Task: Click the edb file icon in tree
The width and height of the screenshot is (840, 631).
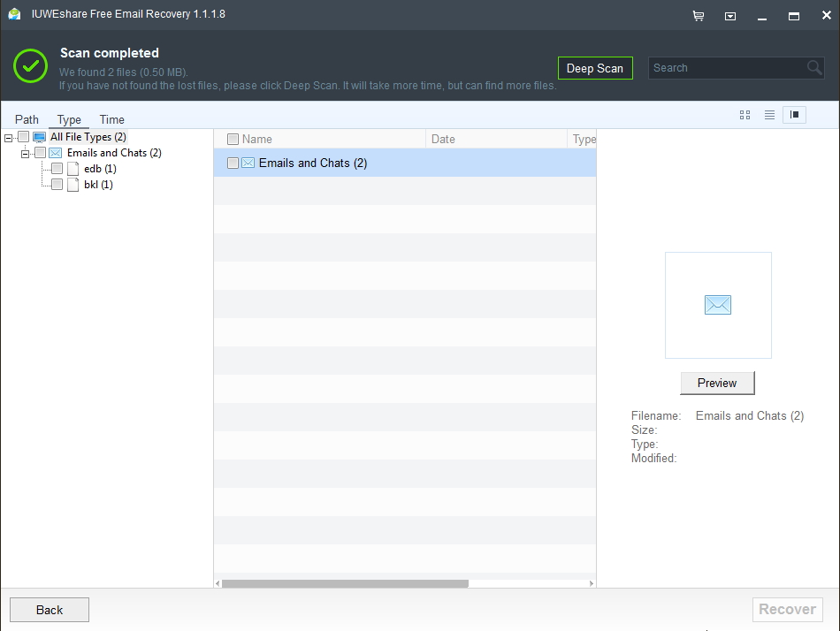Action: (x=73, y=169)
